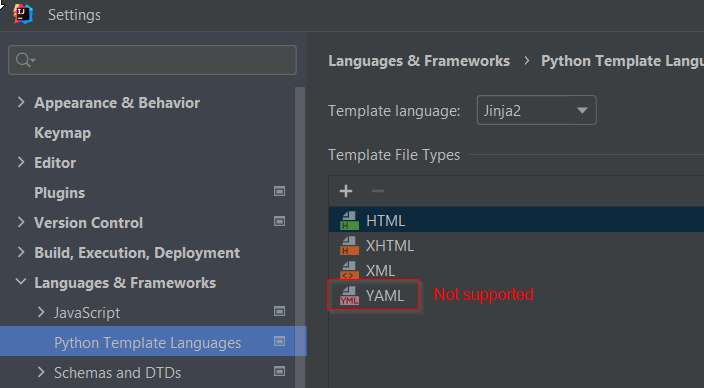Open Keymap settings
Image resolution: width=704 pixels, height=388 pixels.
pos(62,133)
